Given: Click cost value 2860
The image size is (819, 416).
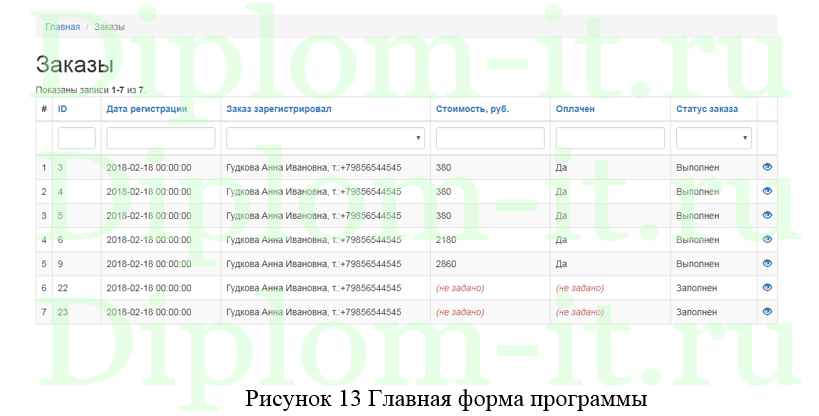Looking at the screenshot, I should pyautogui.click(x=446, y=264).
